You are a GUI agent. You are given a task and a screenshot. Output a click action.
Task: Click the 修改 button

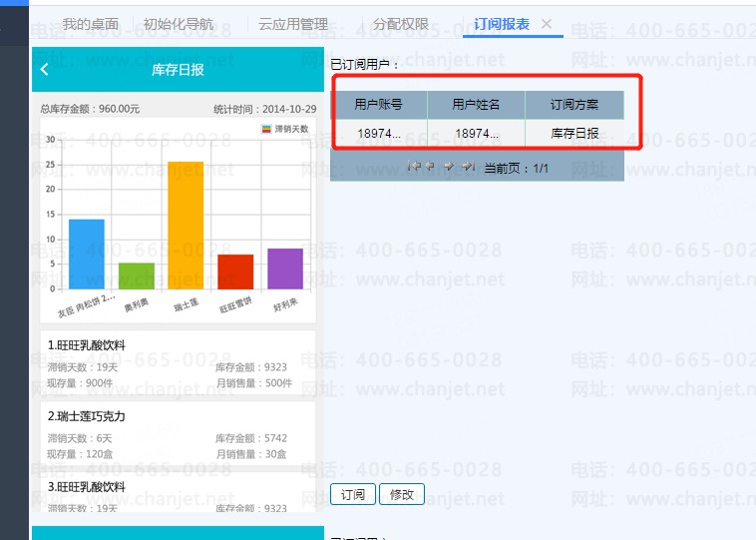(401, 494)
